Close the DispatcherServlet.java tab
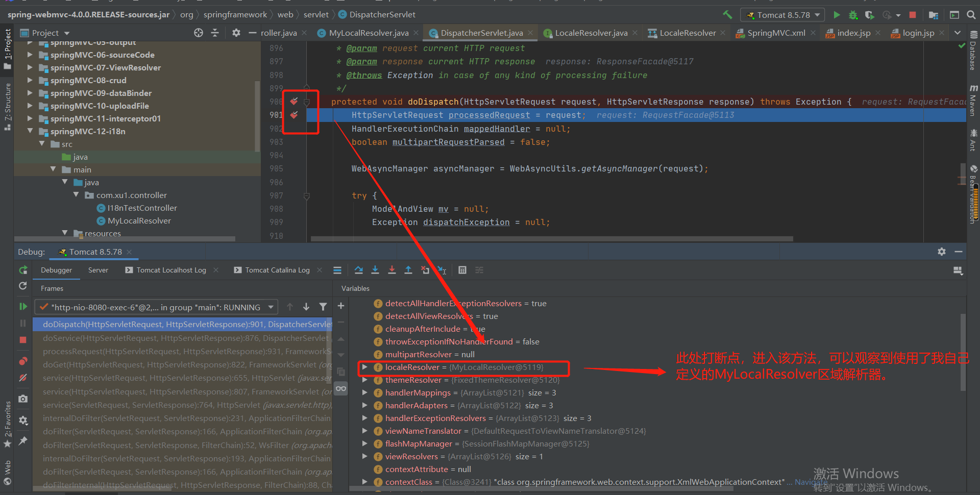Screen dimensions: 980x495 pyautogui.click(x=530, y=33)
